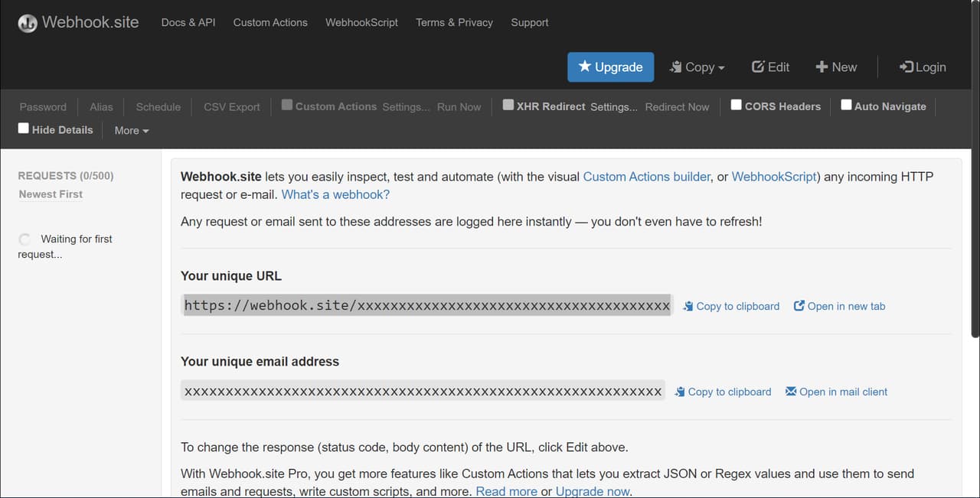Follow the "What's a webhook?" link
The width and height of the screenshot is (980, 498).
point(335,194)
